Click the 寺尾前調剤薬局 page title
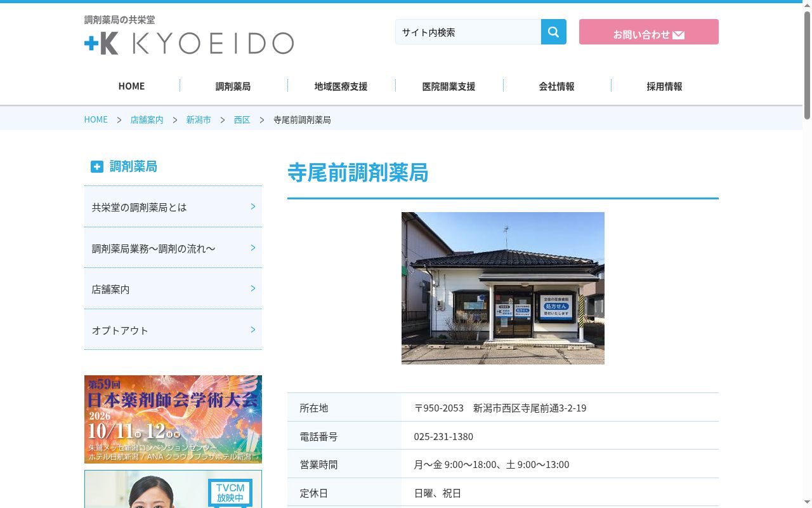The image size is (812, 508). pos(358,173)
